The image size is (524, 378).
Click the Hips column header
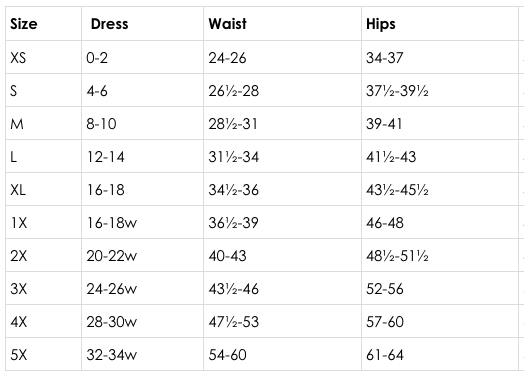(381, 24)
